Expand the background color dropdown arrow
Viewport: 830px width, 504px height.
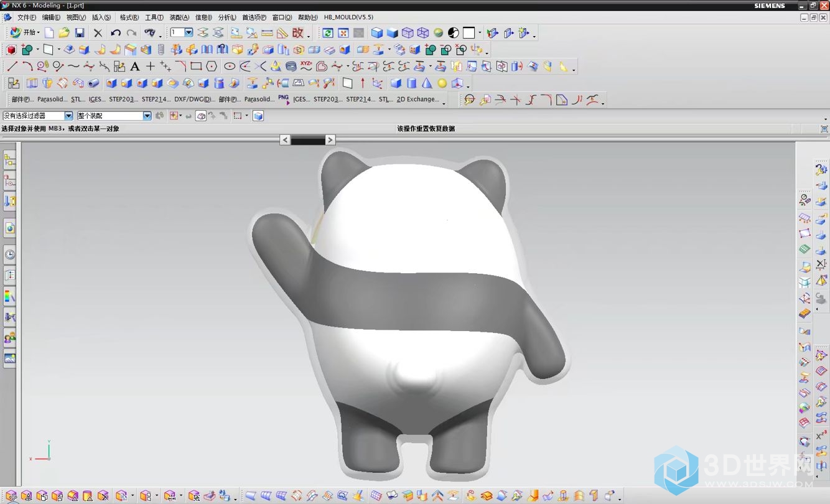pyautogui.click(x=480, y=33)
